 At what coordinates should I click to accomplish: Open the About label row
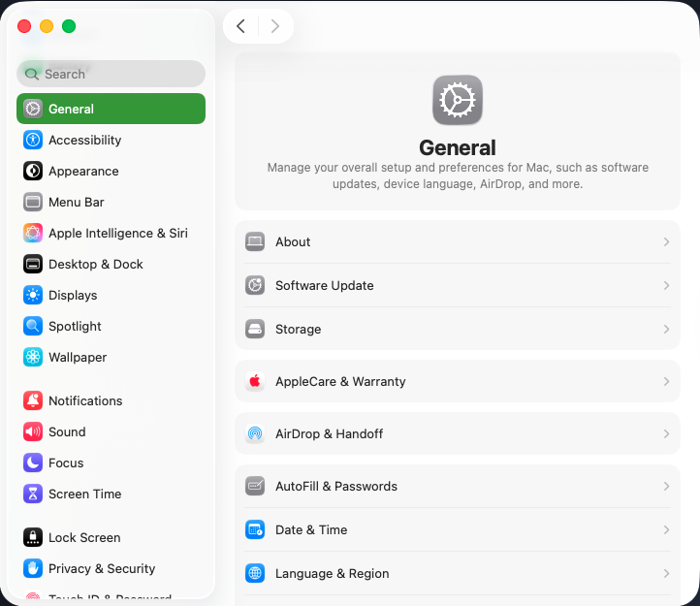point(293,241)
